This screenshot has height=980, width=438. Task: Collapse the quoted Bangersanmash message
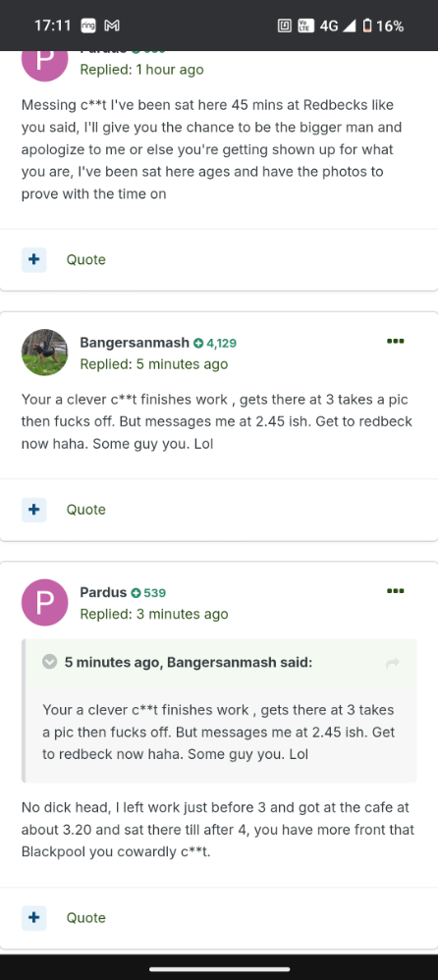49,662
